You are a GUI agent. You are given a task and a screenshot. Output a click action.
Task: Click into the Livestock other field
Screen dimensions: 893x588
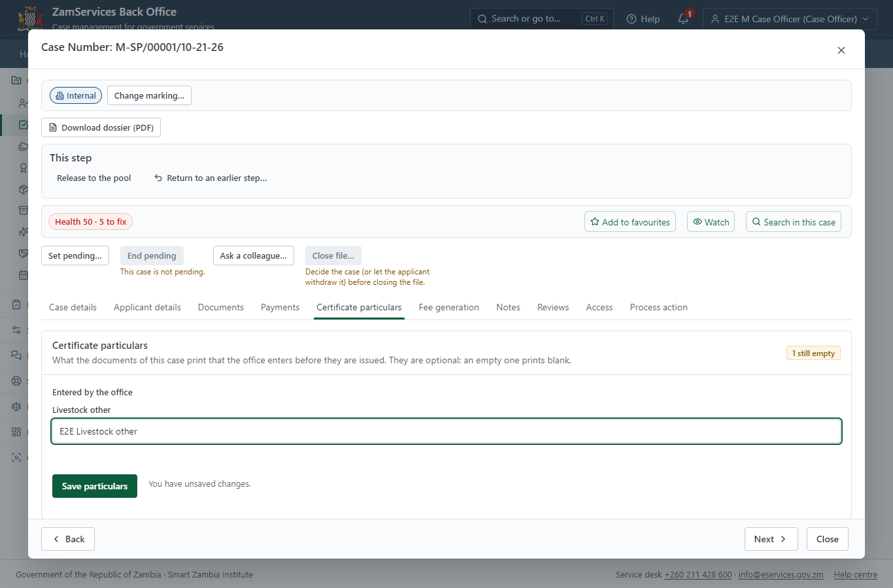tap(446, 431)
